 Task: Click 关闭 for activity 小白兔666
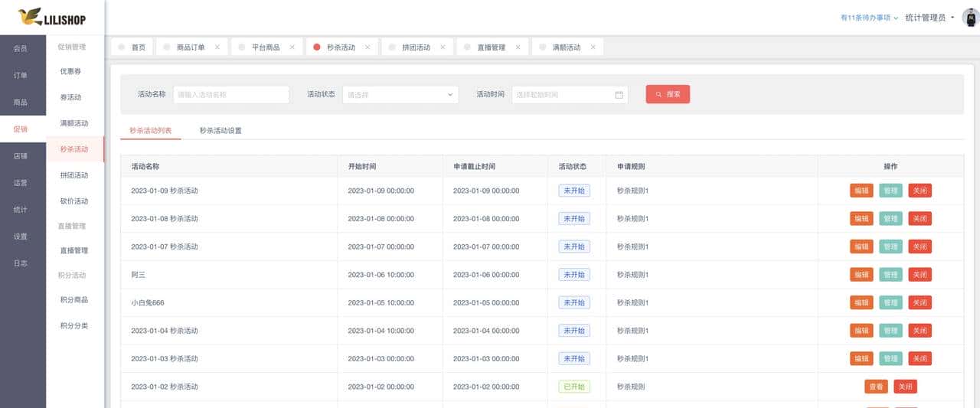click(920, 302)
